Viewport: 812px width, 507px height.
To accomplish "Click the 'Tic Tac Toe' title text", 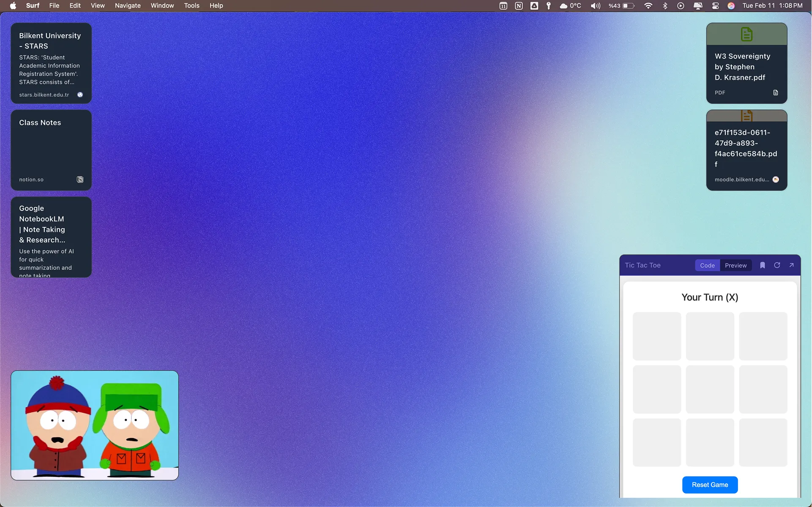I will pos(642,265).
